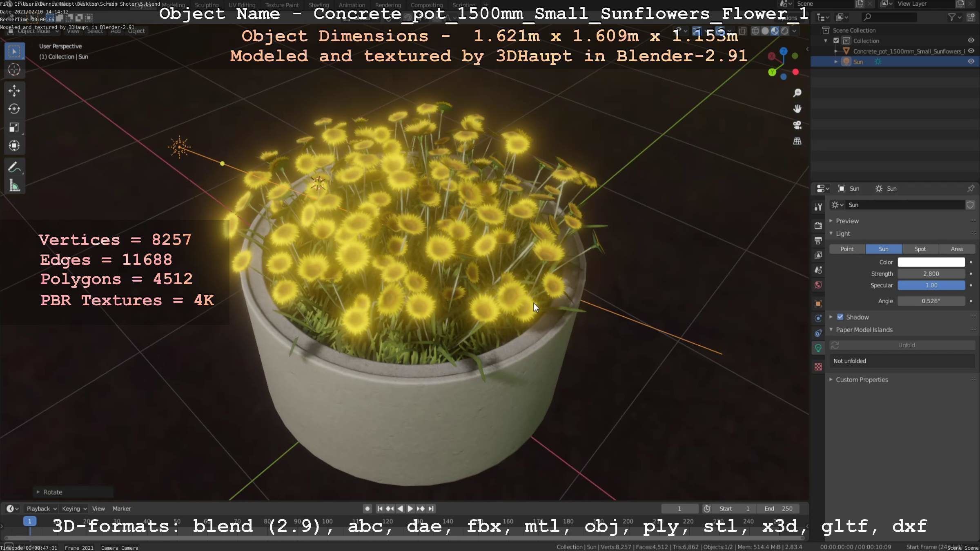980x551 pixels.
Task: Choose the Move tool
Action: [x=14, y=91]
